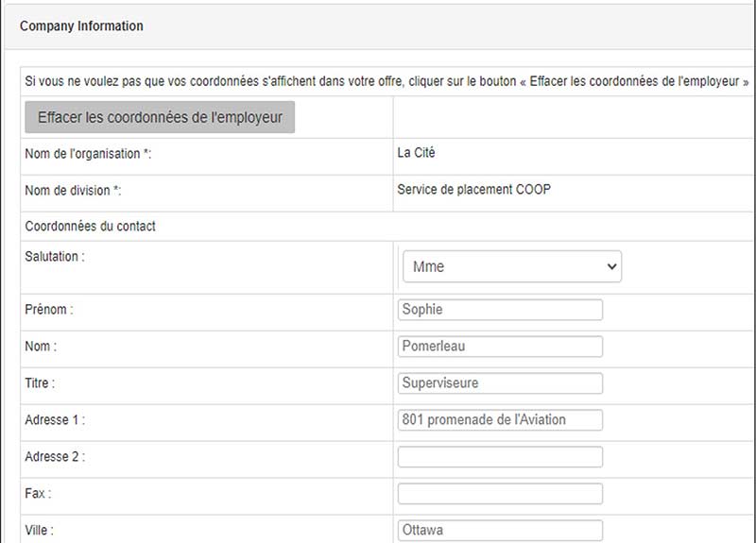Click the Prénom label text
756x543 pixels.
coord(49,310)
